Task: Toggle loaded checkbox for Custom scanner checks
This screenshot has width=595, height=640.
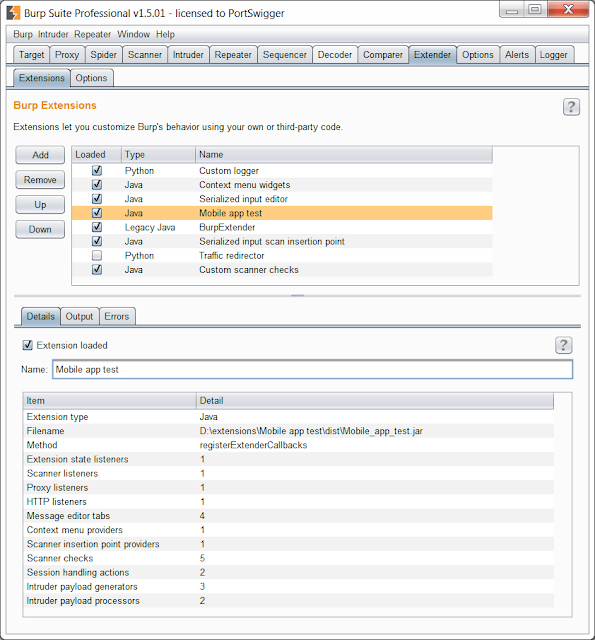Action: click(97, 269)
